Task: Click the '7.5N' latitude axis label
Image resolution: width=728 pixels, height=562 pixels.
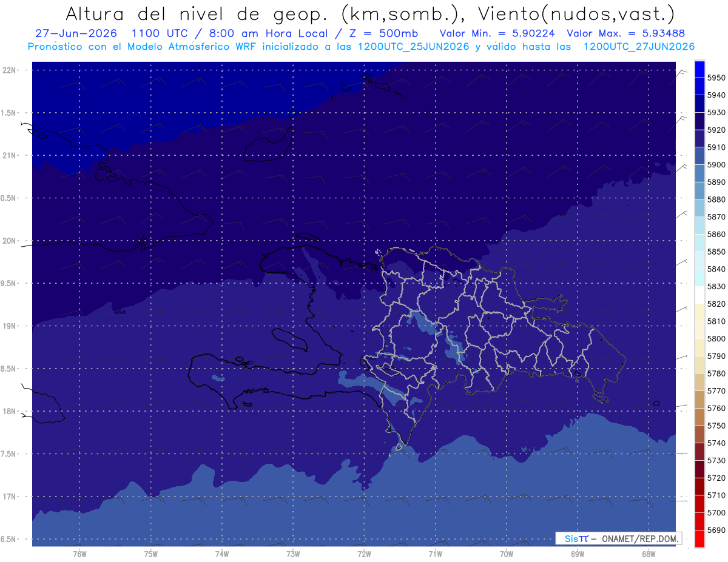Action: click(9, 454)
